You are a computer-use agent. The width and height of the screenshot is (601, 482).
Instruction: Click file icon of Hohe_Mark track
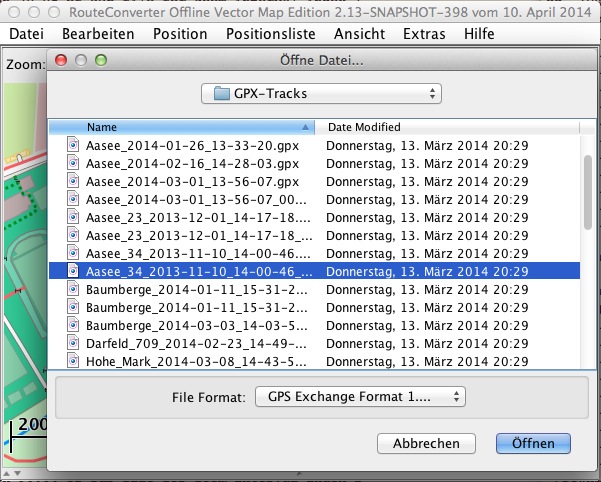72,361
